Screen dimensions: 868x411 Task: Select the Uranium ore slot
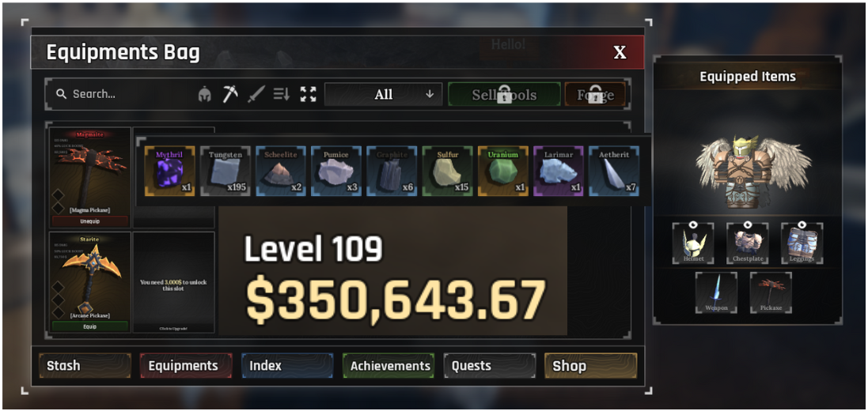tap(502, 171)
